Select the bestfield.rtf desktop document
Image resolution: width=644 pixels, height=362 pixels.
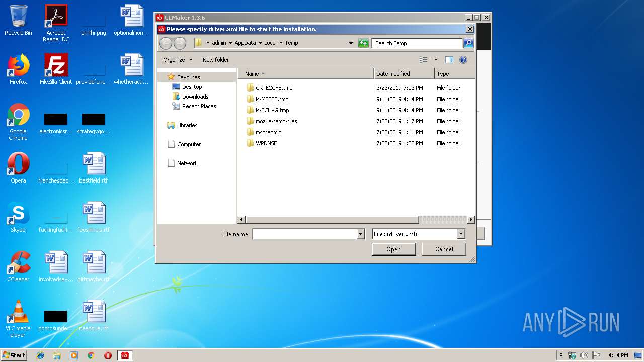pyautogui.click(x=94, y=168)
